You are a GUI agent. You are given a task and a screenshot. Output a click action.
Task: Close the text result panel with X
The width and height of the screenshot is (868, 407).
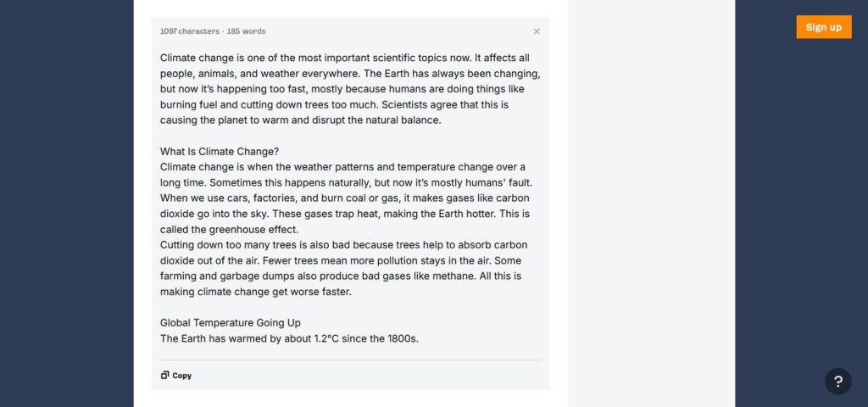coord(537,31)
